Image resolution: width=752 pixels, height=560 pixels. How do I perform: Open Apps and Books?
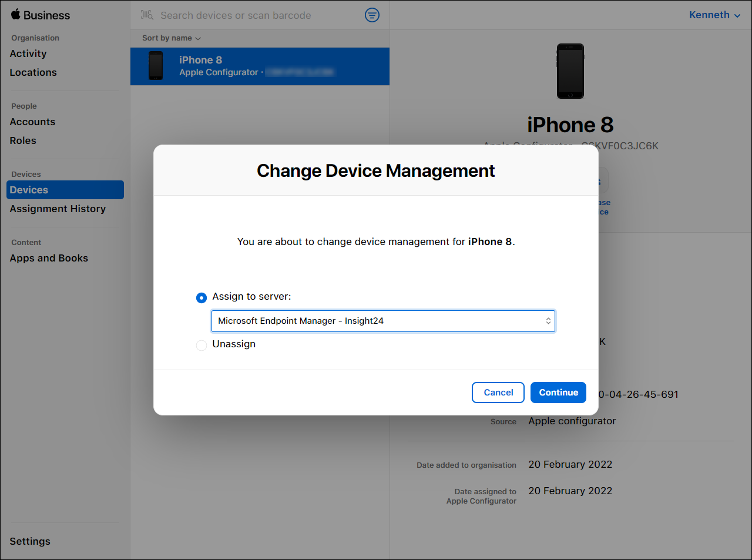coord(49,258)
